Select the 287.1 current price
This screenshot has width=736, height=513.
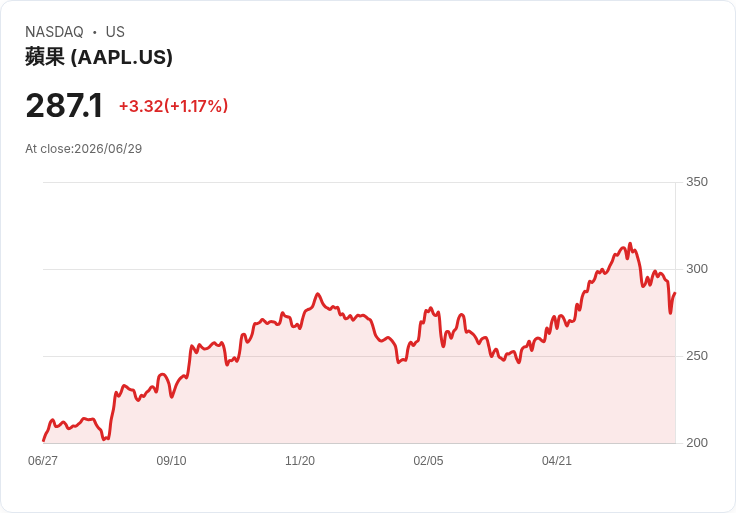click(x=64, y=106)
